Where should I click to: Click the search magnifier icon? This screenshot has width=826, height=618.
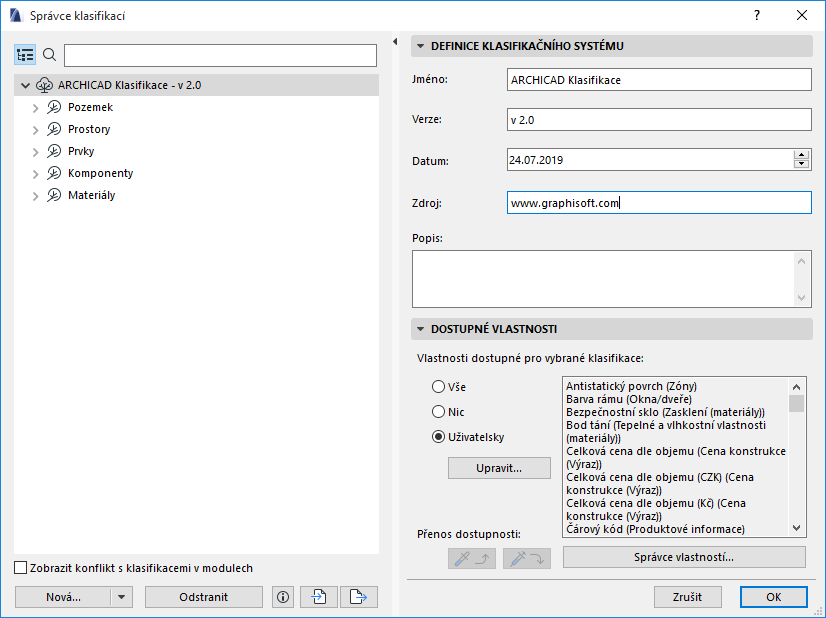[49, 55]
